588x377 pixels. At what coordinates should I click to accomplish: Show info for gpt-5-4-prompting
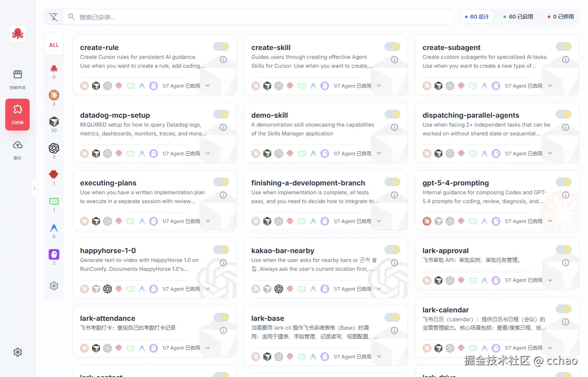[x=565, y=195]
